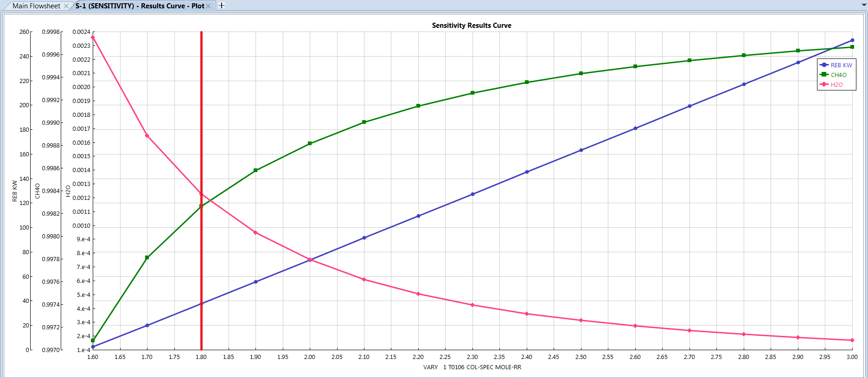
Task: Click the x-axis tick label 1.60
Action: coord(93,357)
